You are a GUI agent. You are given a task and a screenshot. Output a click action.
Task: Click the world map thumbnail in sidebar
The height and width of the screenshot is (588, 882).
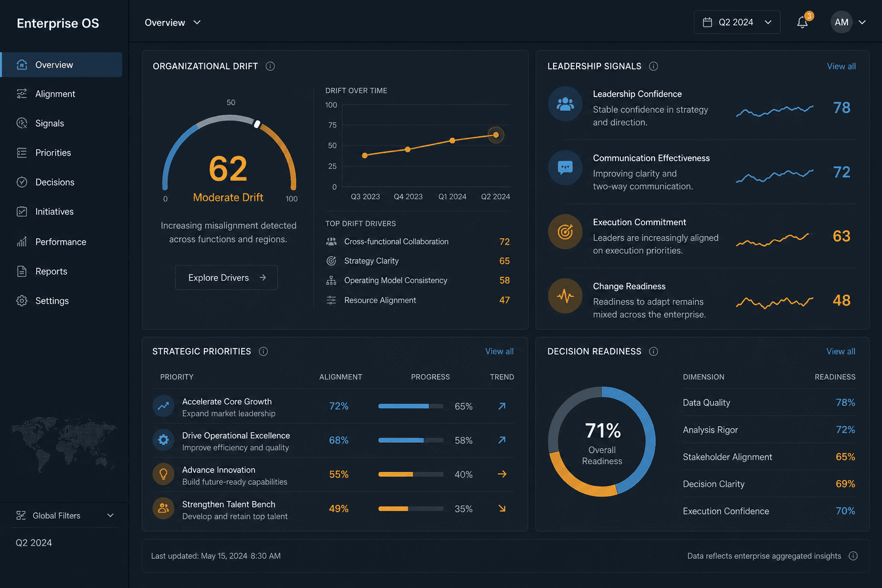64,444
